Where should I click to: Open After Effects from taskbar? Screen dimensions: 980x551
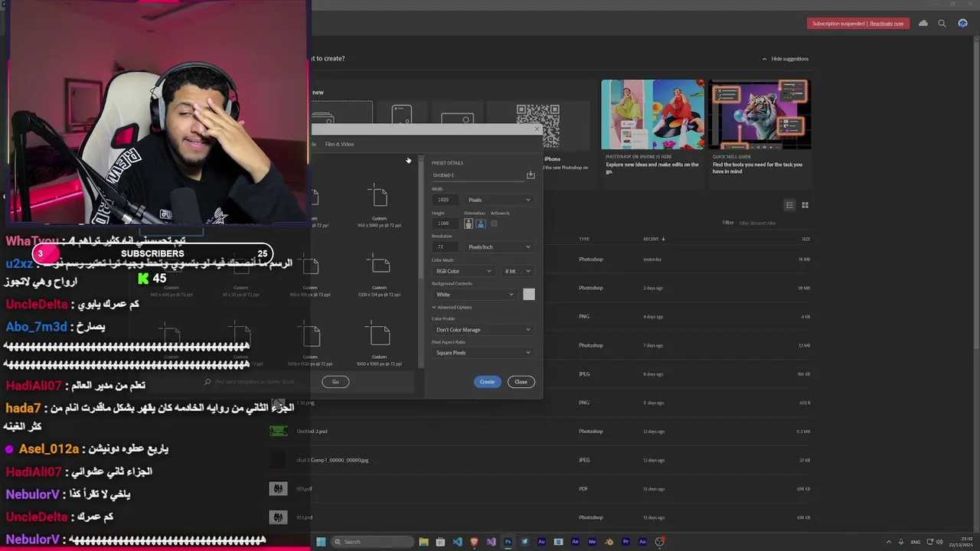575,542
